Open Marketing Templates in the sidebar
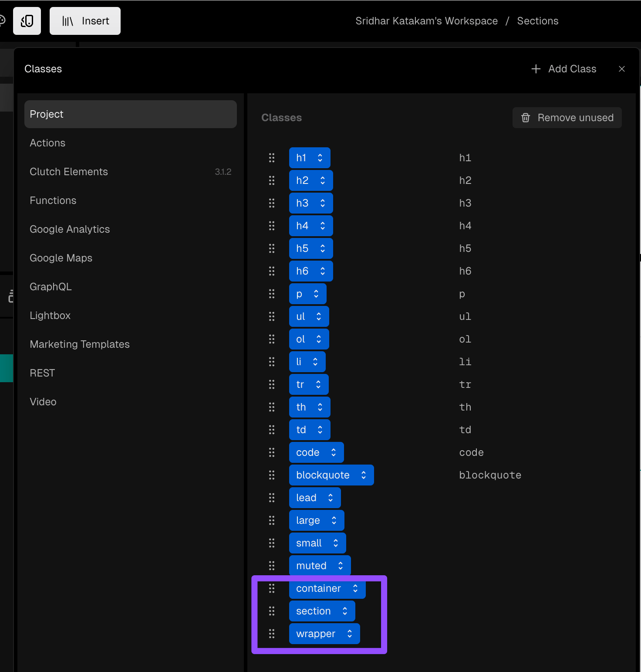Image resolution: width=641 pixels, height=672 pixels. click(x=131, y=344)
